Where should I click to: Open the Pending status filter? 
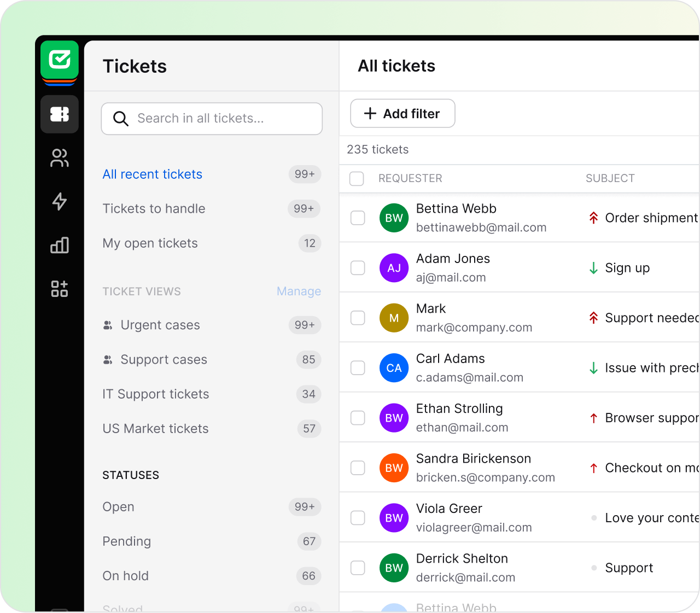click(x=126, y=541)
